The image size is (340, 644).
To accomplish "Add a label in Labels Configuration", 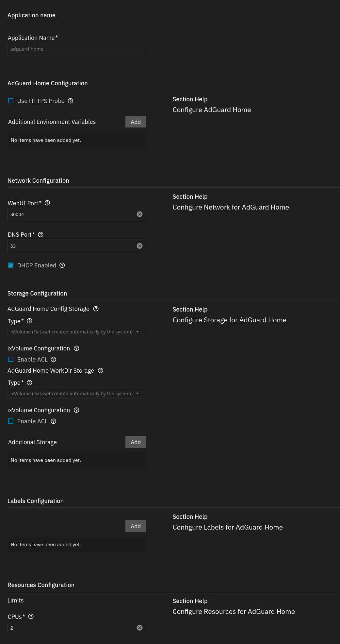I will pyautogui.click(x=136, y=526).
